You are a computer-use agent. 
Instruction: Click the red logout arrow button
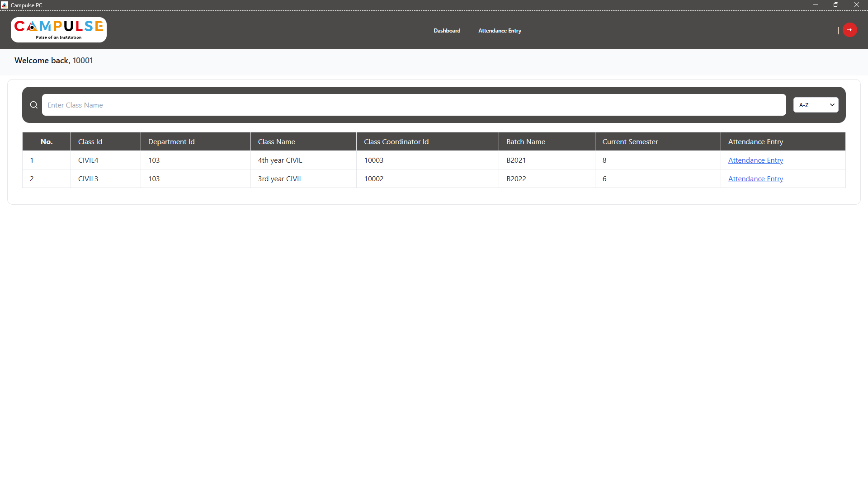[x=849, y=30]
